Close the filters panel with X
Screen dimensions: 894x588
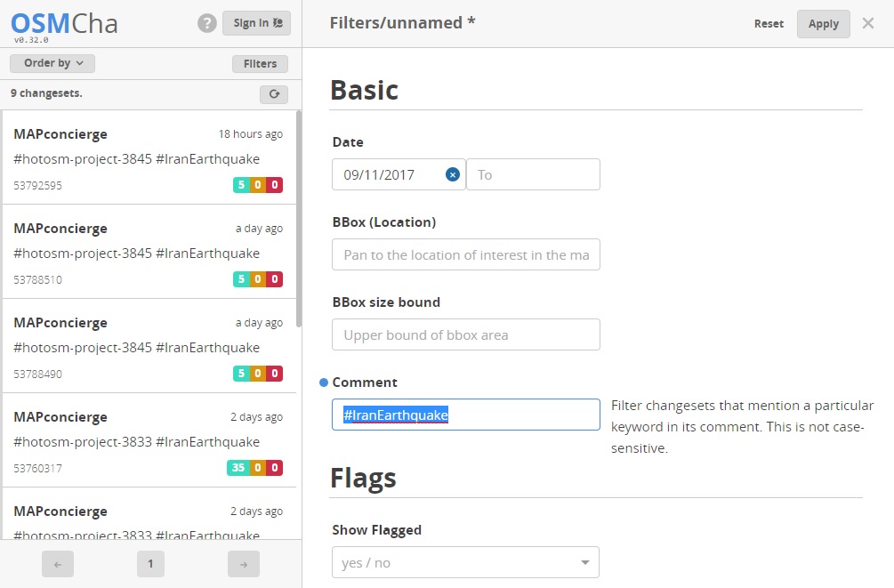868,23
